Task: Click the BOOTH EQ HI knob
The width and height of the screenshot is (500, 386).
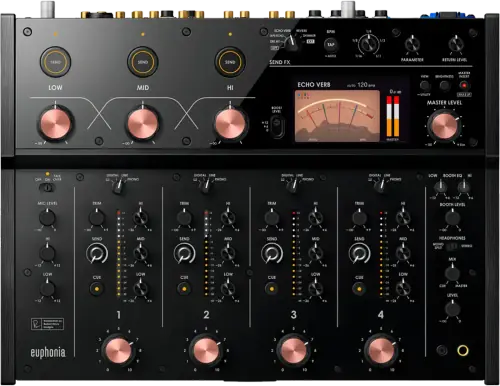Action: tap(463, 187)
